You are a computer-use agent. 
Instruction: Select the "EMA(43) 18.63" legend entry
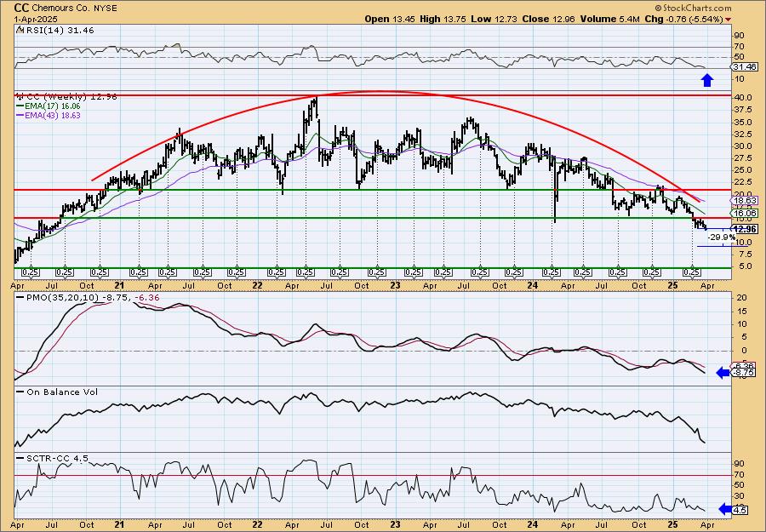[48, 116]
